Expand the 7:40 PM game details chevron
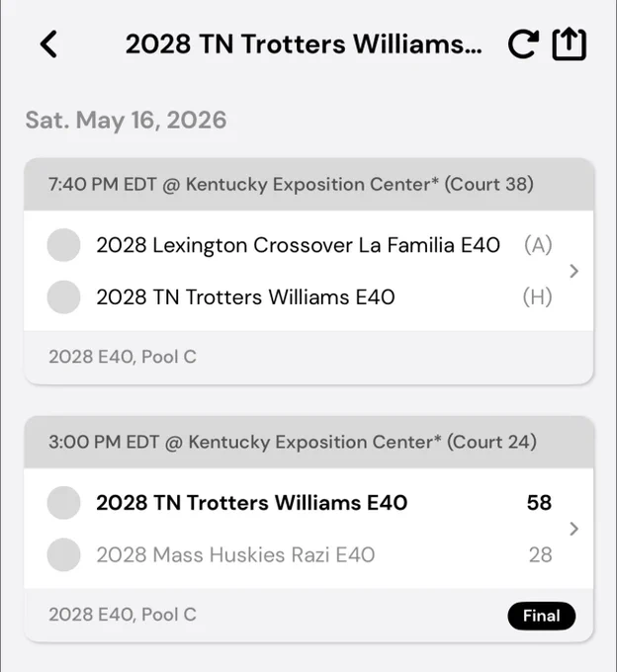Image resolution: width=617 pixels, height=672 pixels. pyautogui.click(x=574, y=271)
